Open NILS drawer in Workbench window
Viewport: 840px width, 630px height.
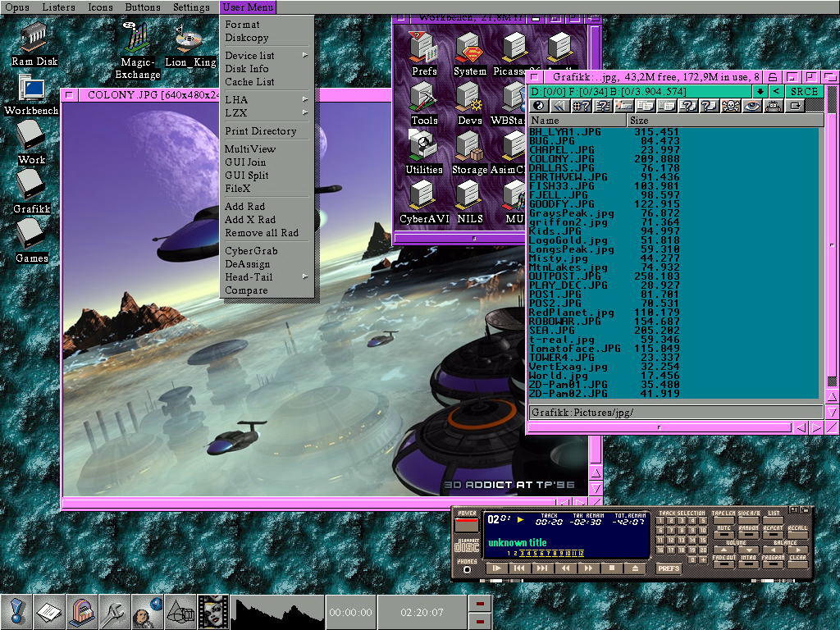(470, 202)
